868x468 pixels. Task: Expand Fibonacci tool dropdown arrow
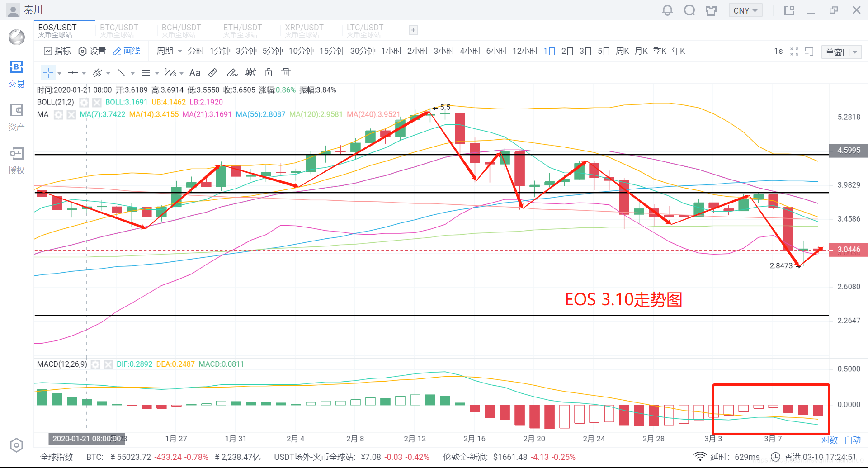point(157,73)
